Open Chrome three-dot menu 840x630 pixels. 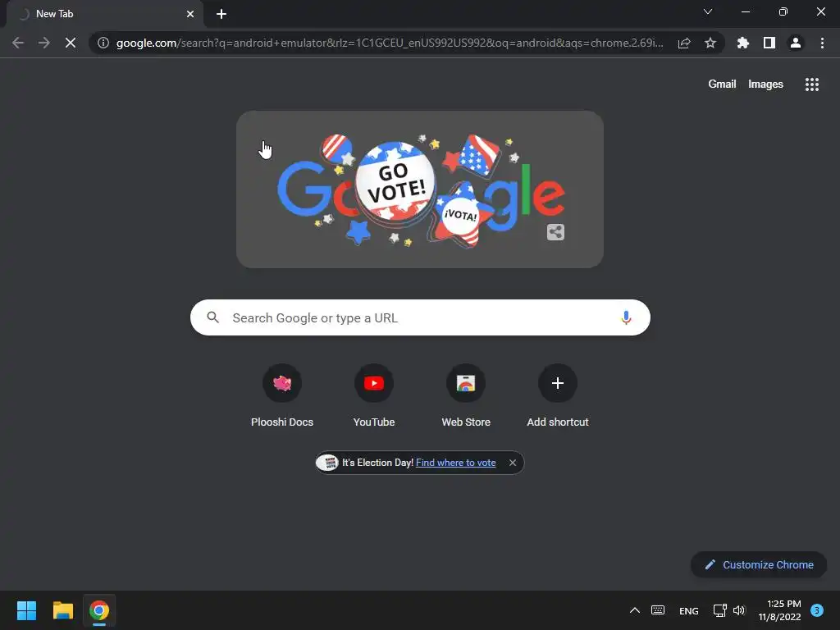(x=822, y=43)
